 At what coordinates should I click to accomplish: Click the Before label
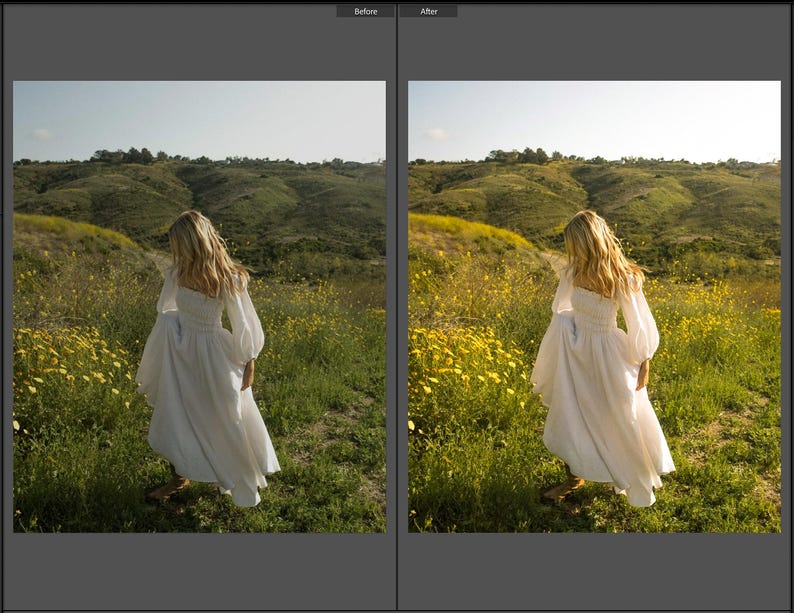(365, 11)
